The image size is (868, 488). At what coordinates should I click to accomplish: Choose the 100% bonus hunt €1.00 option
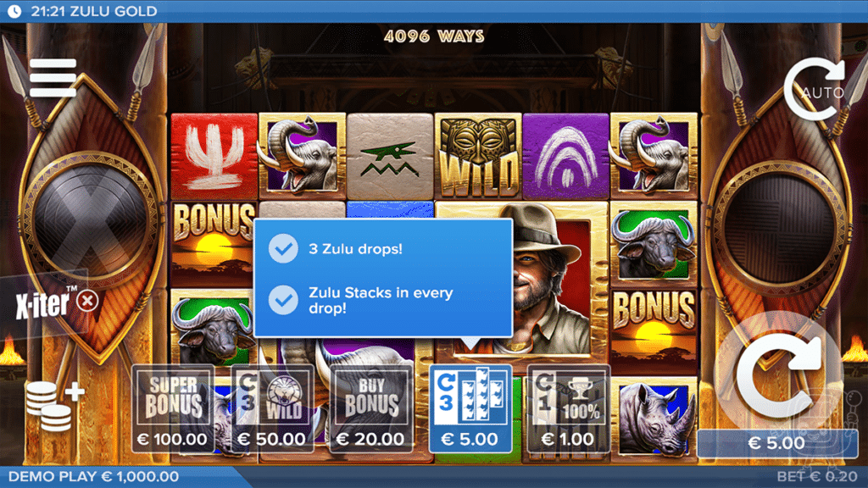(569, 409)
